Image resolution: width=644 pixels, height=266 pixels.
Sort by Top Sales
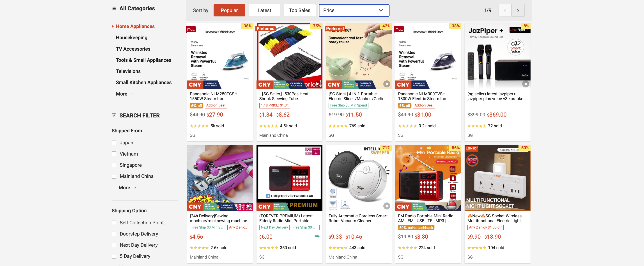(x=299, y=11)
